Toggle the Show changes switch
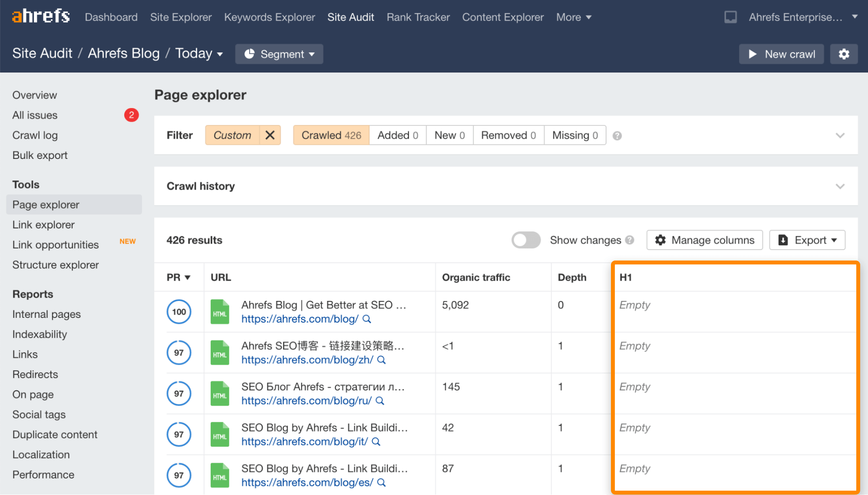868x495 pixels. click(526, 240)
